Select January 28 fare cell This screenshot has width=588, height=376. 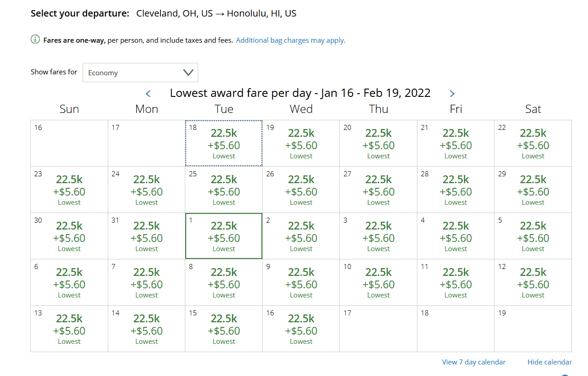pyautogui.click(x=456, y=190)
